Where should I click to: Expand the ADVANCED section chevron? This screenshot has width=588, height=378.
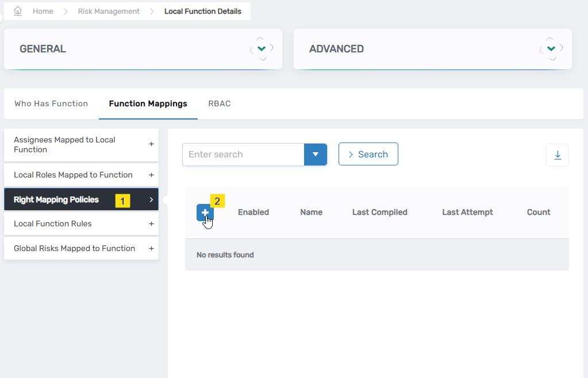(551, 48)
